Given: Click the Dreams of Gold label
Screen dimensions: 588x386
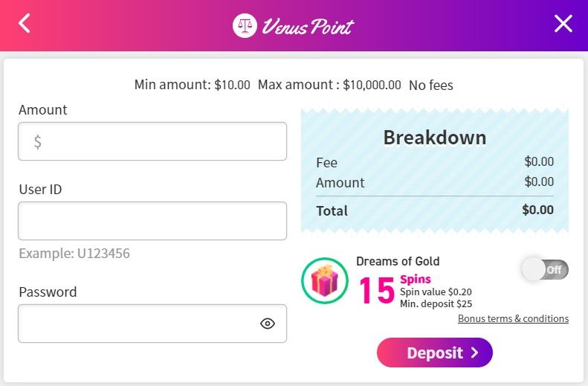Looking at the screenshot, I should [398, 261].
